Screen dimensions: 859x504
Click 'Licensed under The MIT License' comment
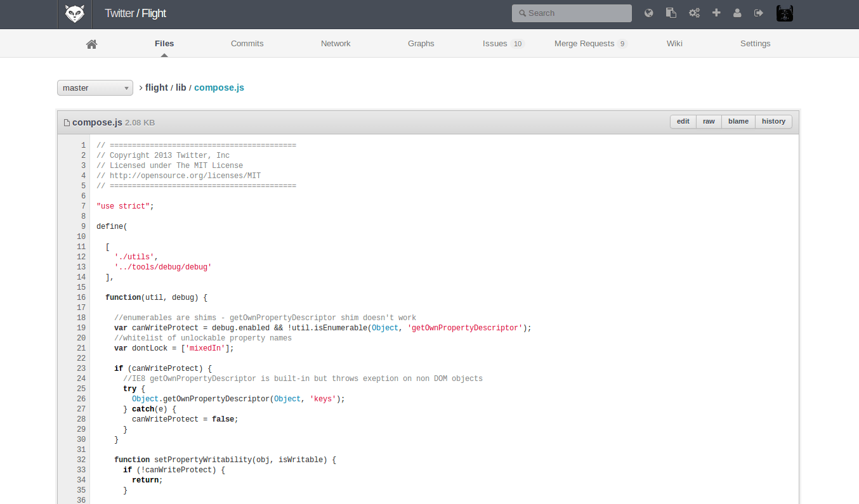pyautogui.click(x=170, y=165)
